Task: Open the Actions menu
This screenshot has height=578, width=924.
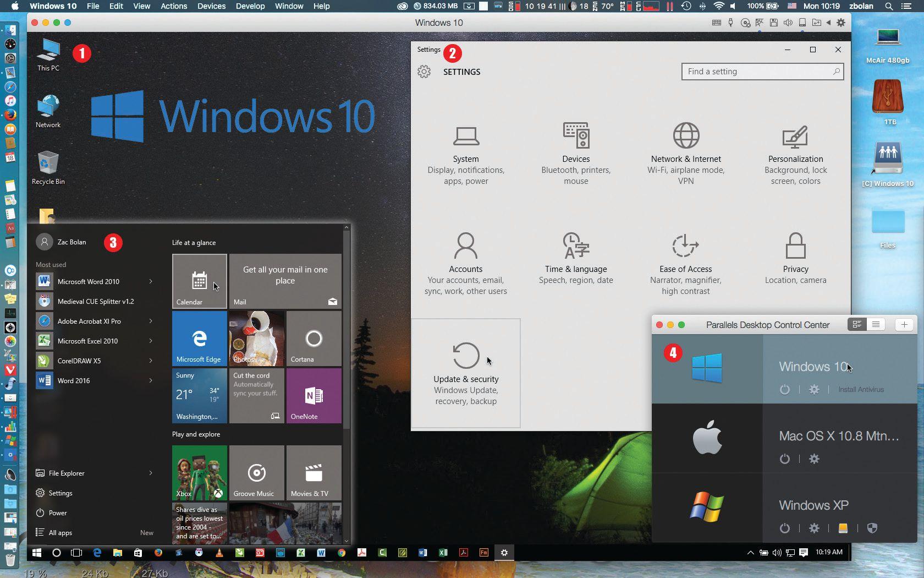Action: [x=174, y=6]
